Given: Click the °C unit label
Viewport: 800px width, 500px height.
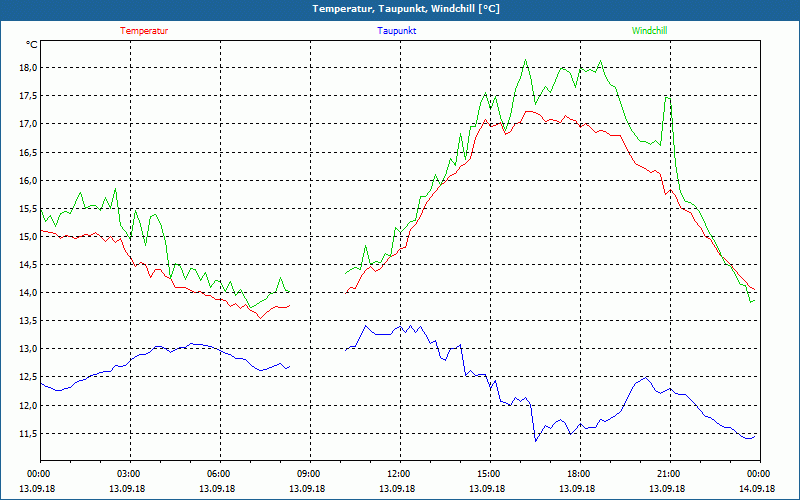Looking at the screenshot, I should pyautogui.click(x=32, y=45).
